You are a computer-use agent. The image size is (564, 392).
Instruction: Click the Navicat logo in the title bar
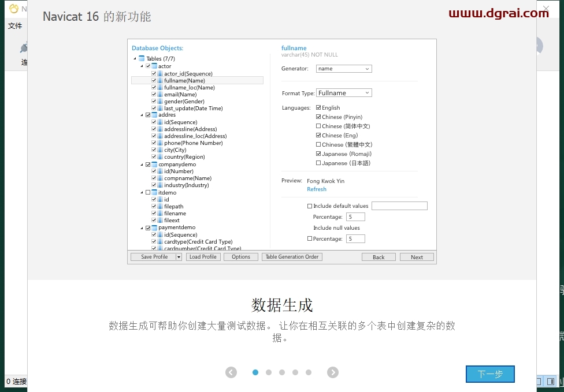click(x=14, y=9)
